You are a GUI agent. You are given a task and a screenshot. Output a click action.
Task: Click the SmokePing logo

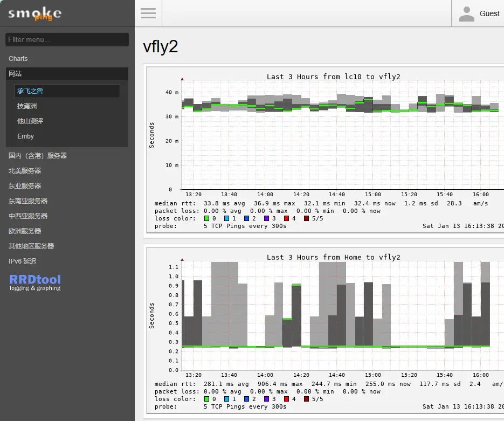(34, 14)
